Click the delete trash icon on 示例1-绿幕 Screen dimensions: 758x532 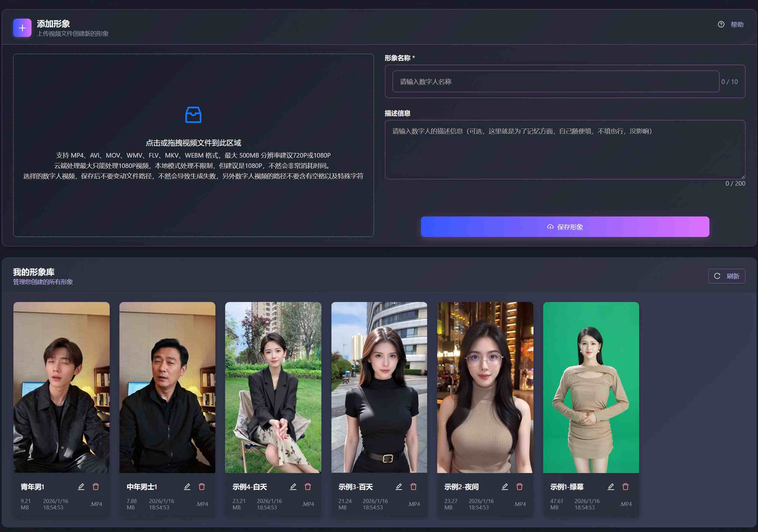(x=625, y=486)
